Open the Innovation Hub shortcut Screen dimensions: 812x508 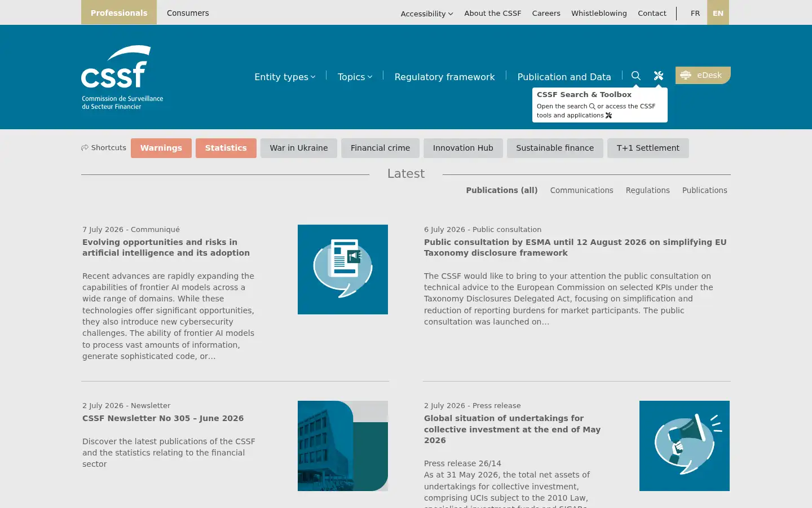(463, 148)
